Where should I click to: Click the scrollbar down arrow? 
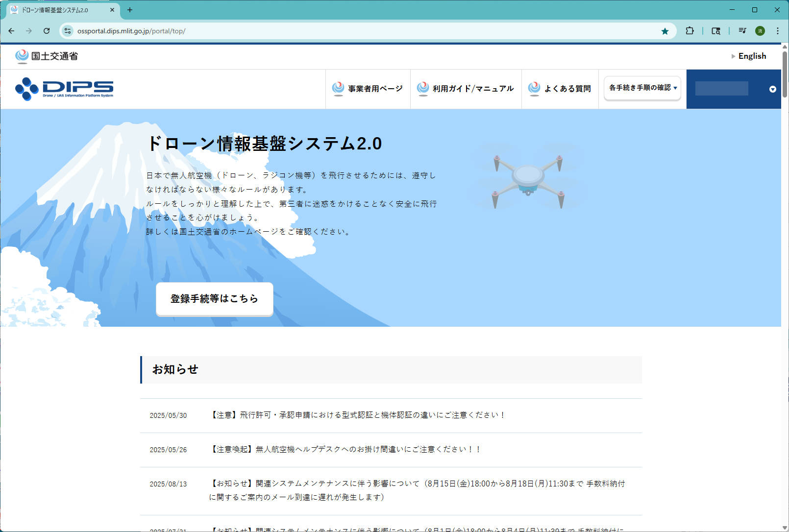pyautogui.click(x=785, y=527)
